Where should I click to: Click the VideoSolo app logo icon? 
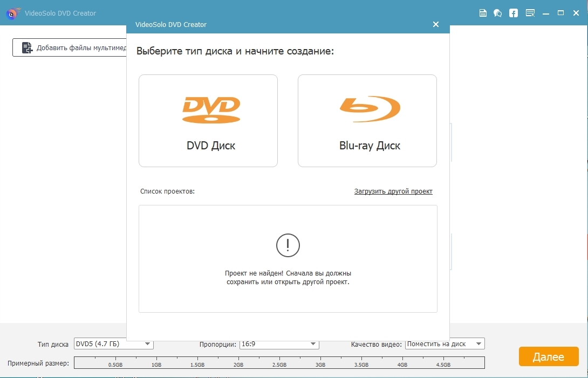pos(13,13)
